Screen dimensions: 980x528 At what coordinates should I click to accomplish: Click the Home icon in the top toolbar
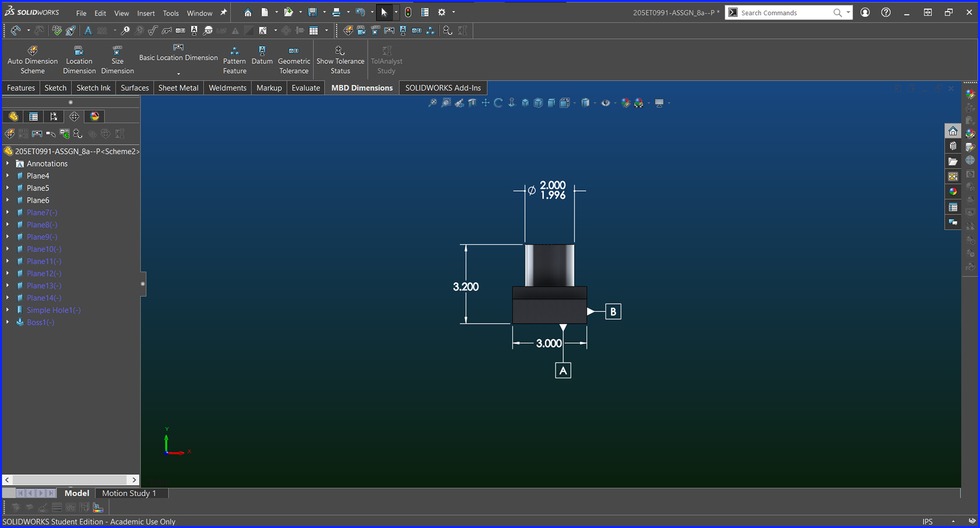pos(248,12)
